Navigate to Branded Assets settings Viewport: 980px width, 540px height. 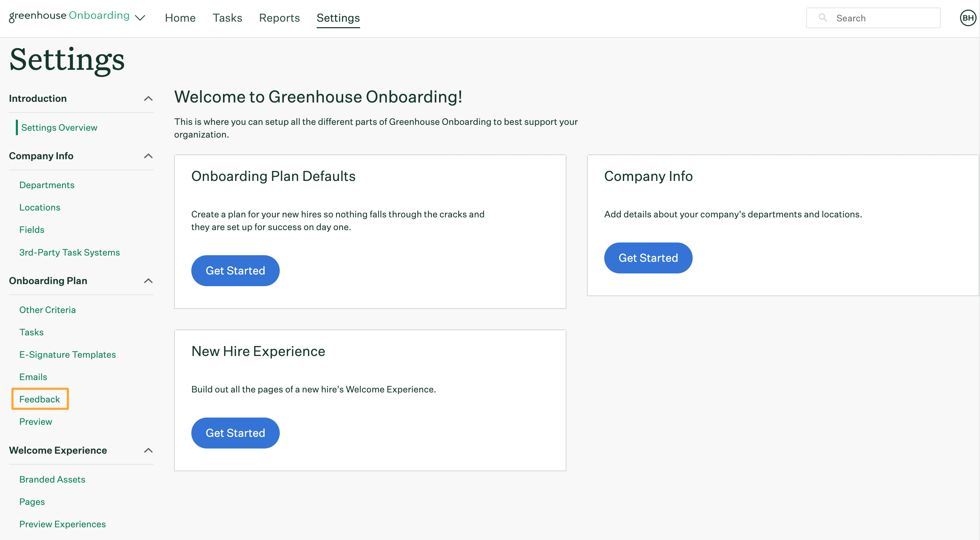coord(52,479)
